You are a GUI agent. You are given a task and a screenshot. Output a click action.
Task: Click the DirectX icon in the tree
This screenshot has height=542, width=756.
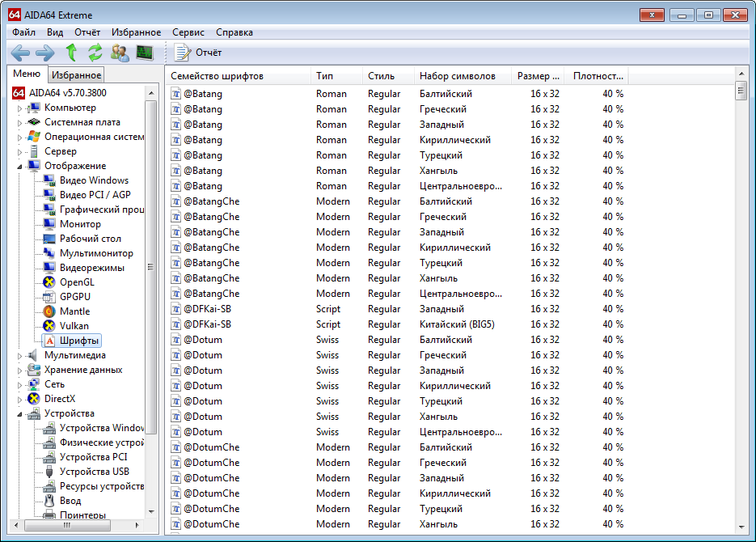(33, 399)
